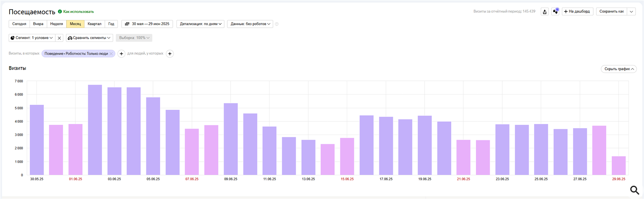Open the Данные: без роботов dropdown

(250, 24)
